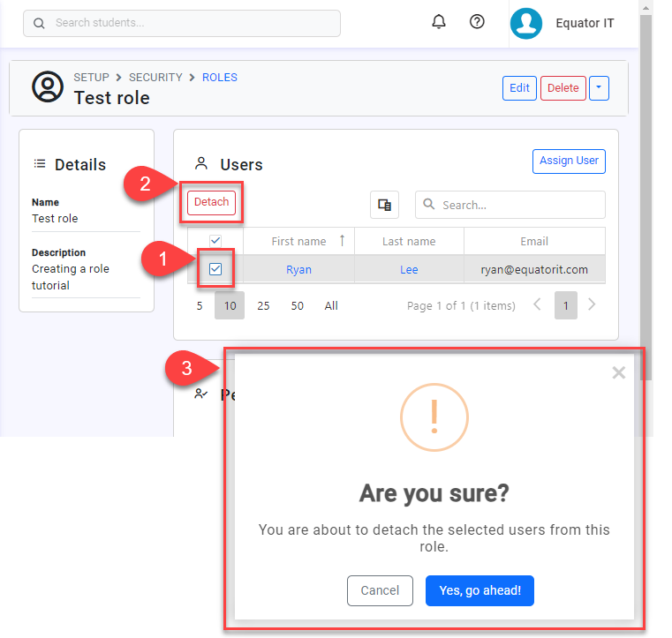Show All items per page
672x638 pixels.
click(x=331, y=306)
